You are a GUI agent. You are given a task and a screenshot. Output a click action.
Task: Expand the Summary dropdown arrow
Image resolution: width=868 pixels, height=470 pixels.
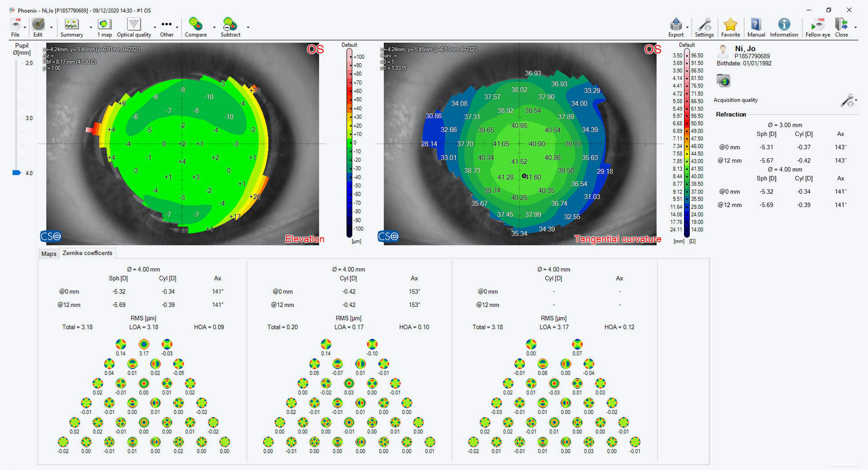pos(91,27)
